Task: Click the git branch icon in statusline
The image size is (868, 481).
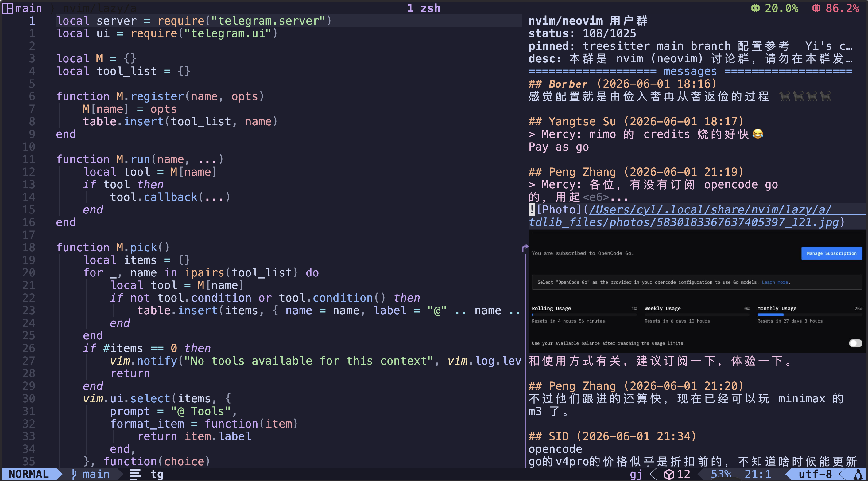Action: point(74,474)
